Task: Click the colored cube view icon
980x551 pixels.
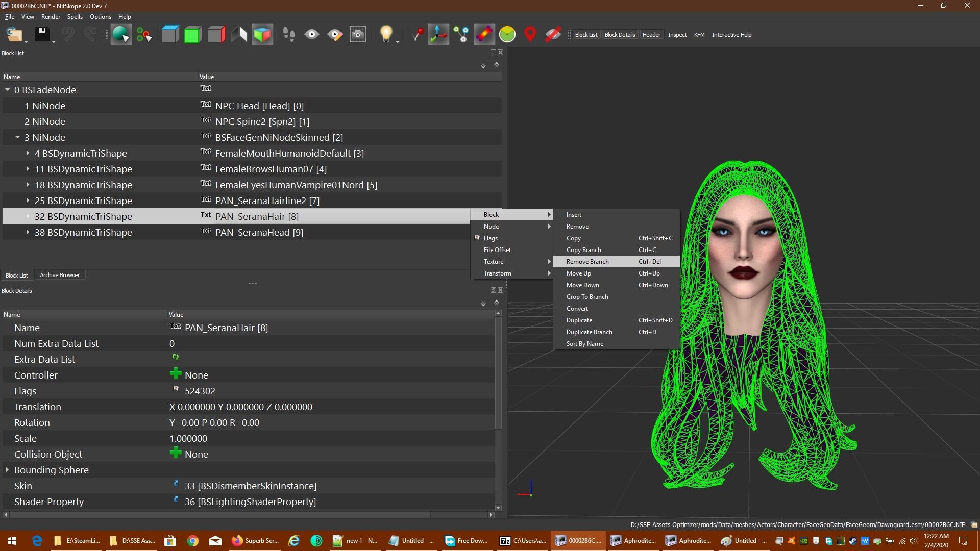Action: 262,35
